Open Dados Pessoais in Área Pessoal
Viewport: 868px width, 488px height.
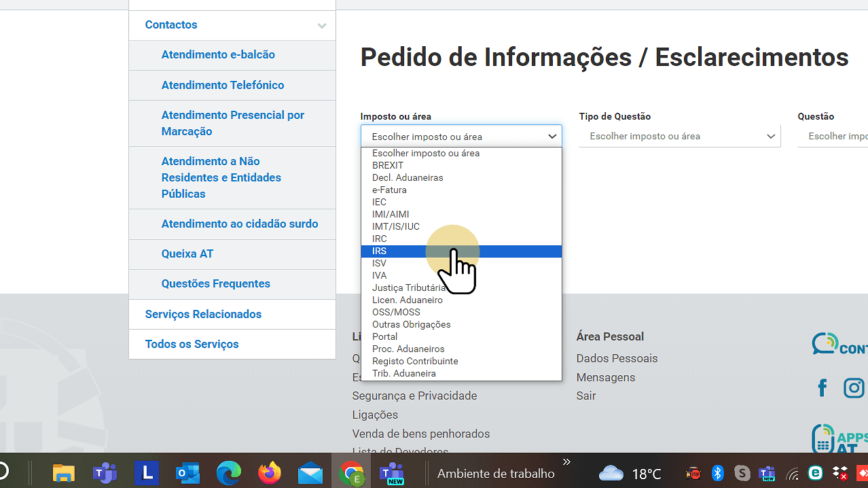click(617, 358)
